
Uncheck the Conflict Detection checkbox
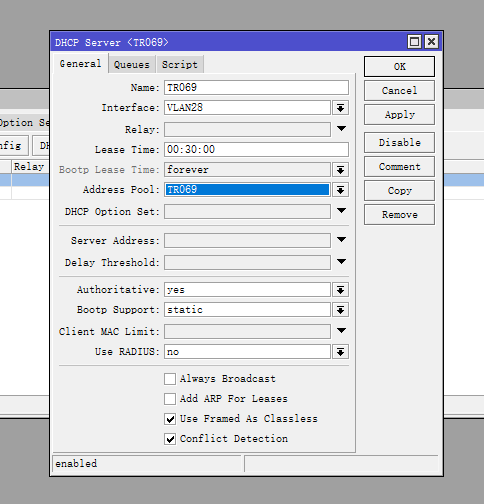click(170, 439)
